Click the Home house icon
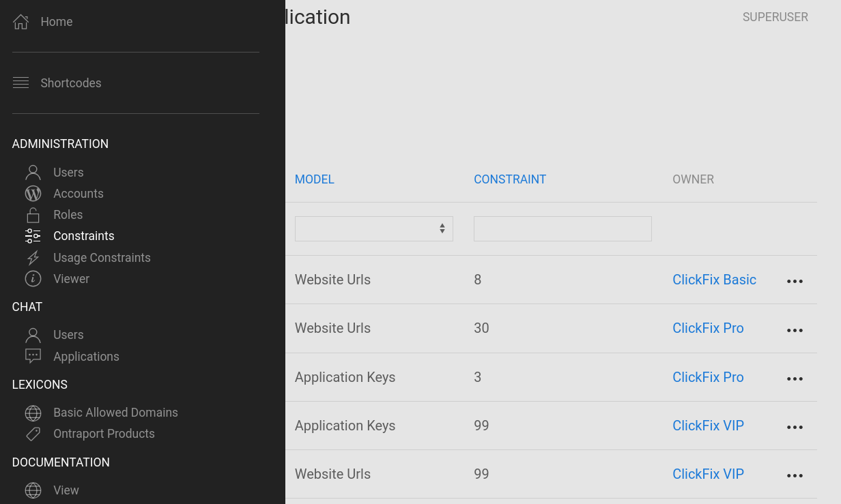This screenshot has width=841, height=504. point(20,22)
